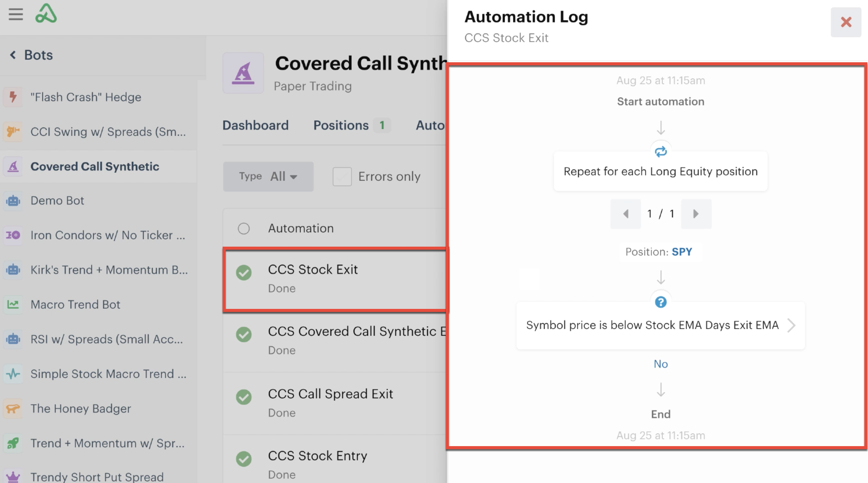The width and height of the screenshot is (868, 483).
Task: Select Covered Call Synthetic in sidebar
Action: 98,166
